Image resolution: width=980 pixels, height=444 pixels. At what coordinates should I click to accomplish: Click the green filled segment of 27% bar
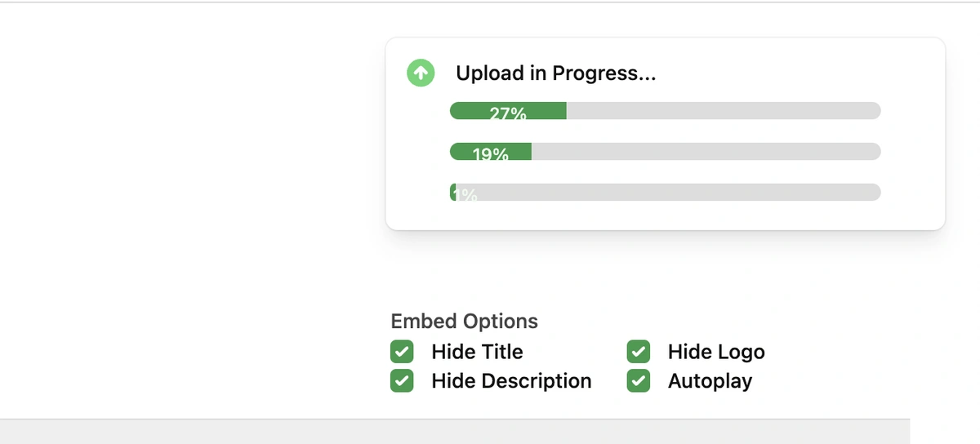[508, 111]
